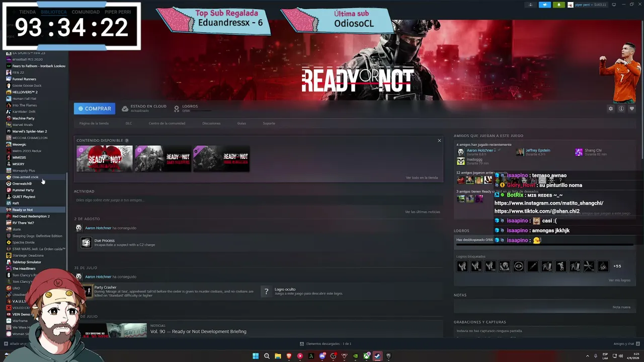Image resolution: width=644 pixels, height=362 pixels.
Task: Select Human Fall Flat in library
Action: [x=33, y=99]
